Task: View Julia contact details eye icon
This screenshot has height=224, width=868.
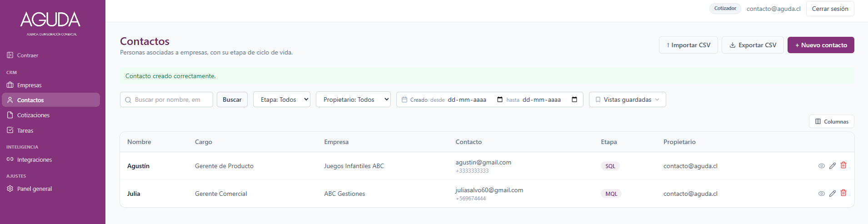Action: tap(821, 194)
